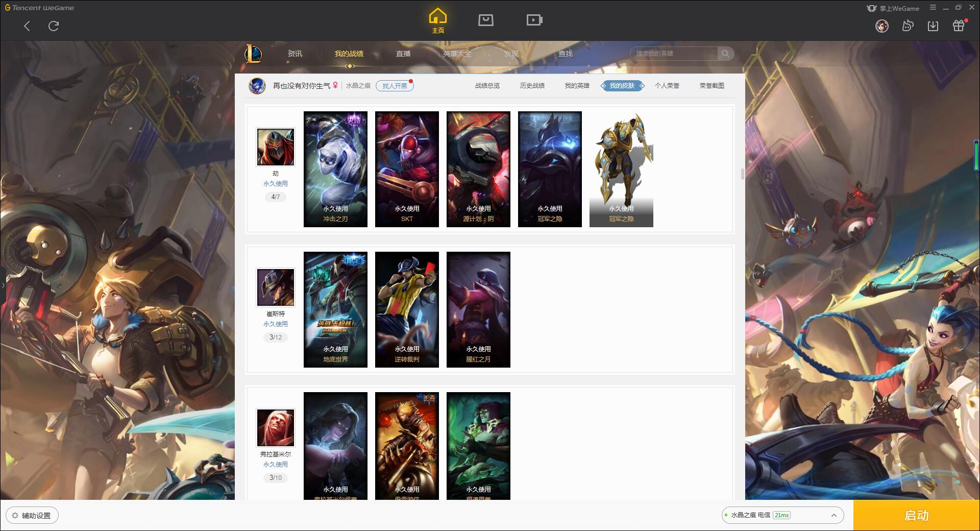Open the 直播 tab

coord(403,54)
